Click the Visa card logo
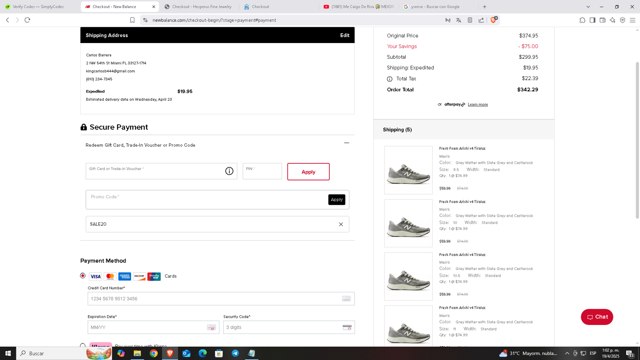The height and width of the screenshot is (360, 640). [x=95, y=276]
